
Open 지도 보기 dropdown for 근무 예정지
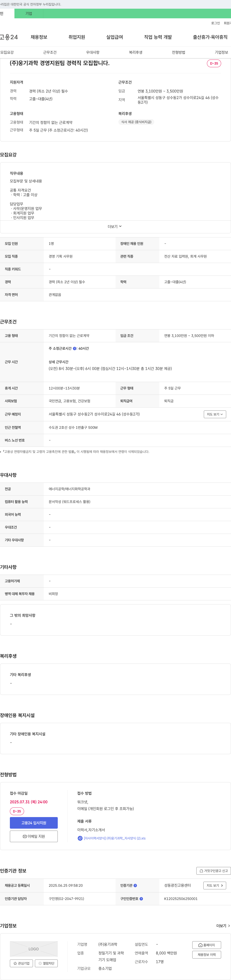point(215,414)
